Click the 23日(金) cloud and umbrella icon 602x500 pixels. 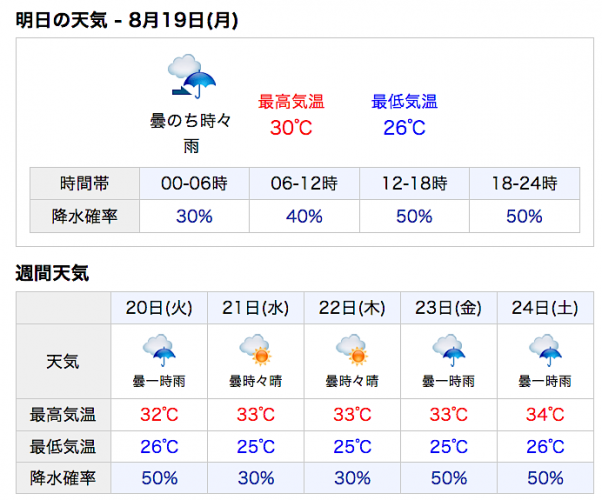pos(448,350)
